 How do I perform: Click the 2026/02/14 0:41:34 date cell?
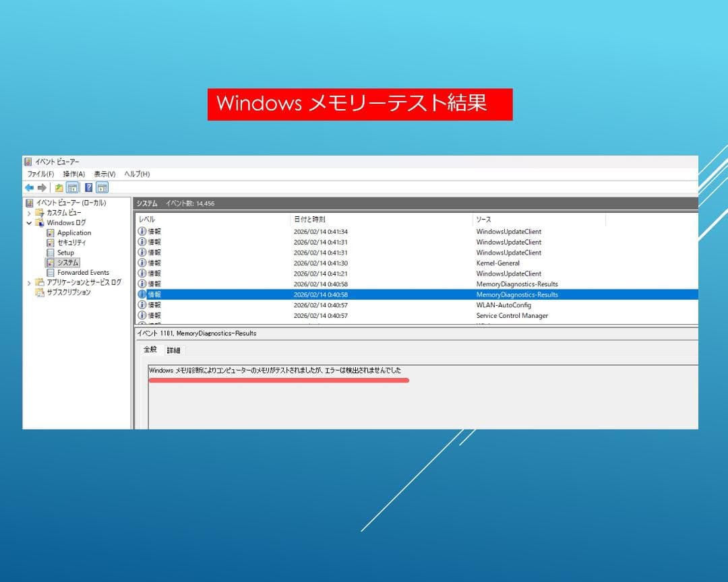click(x=320, y=232)
